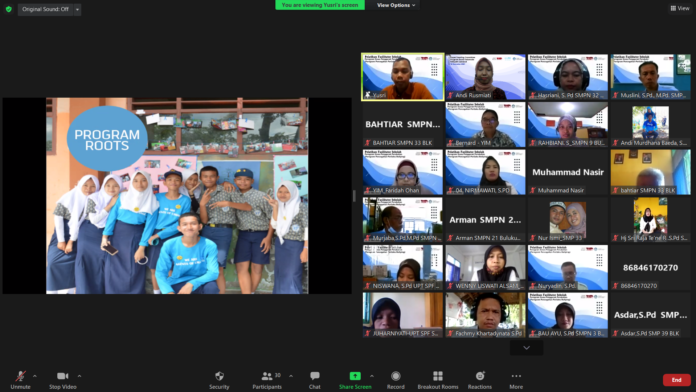Open the Security shield icon
696x392 pixels.
pyautogui.click(x=219, y=376)
